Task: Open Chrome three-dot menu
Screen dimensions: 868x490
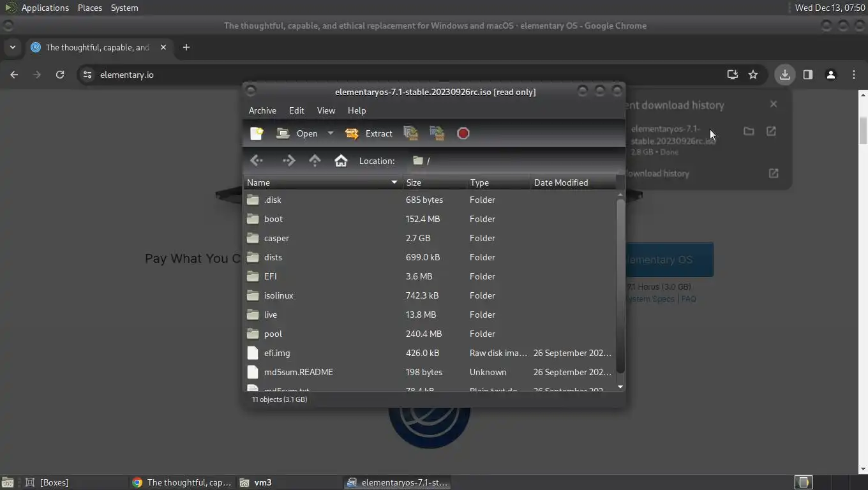Action: click(x=854, y=75)
